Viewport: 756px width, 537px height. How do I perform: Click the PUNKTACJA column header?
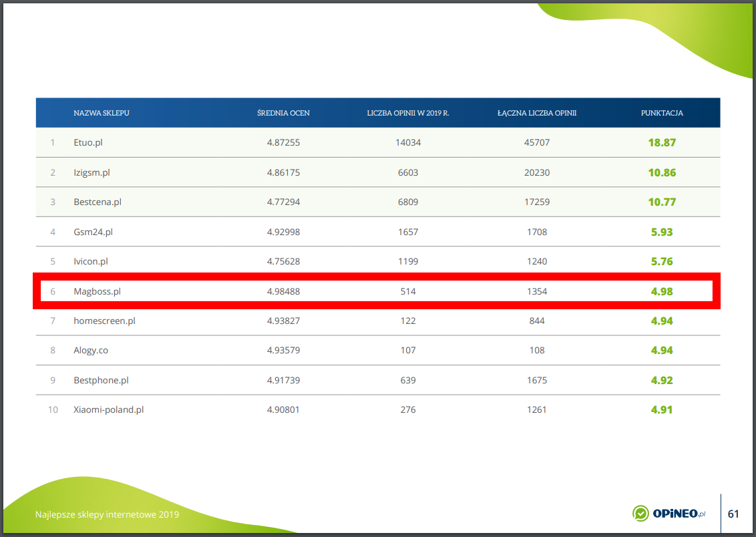(661, 113)
